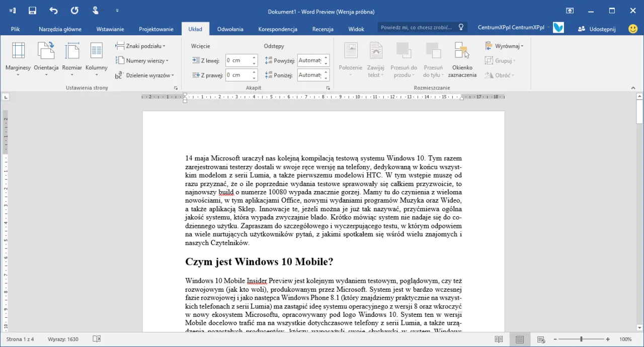Image resolution: width=644 pixels, height=347 pixels.
Task: Open the Marginesy (margins) menu
Action: click(x=18, y=59)
